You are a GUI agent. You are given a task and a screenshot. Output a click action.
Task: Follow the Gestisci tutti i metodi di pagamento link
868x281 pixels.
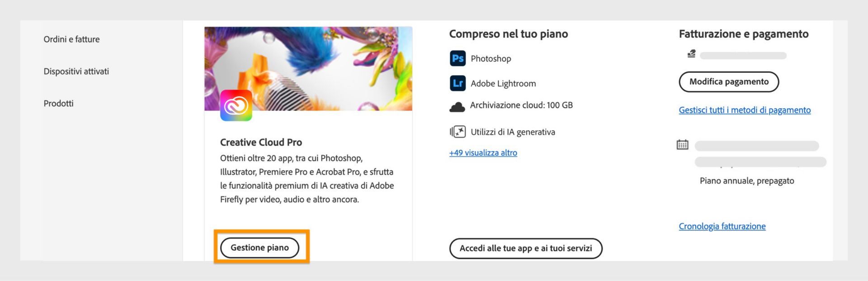[745, 110]
